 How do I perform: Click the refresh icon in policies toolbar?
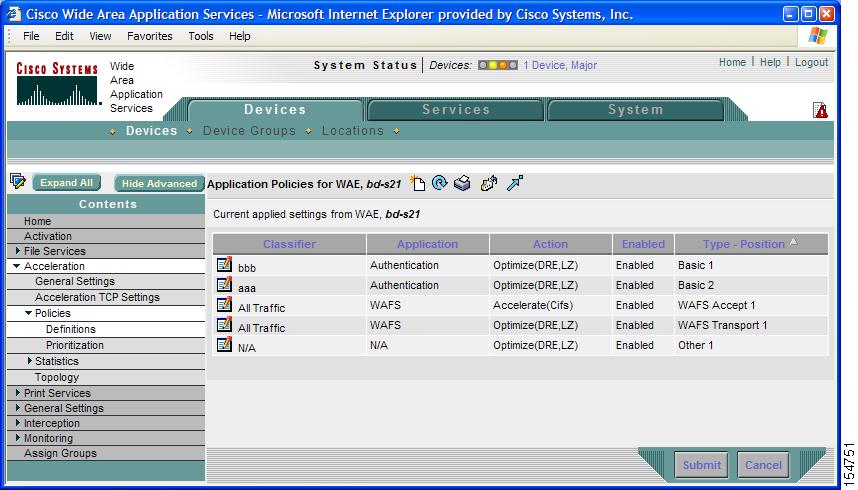click(439, 182)
